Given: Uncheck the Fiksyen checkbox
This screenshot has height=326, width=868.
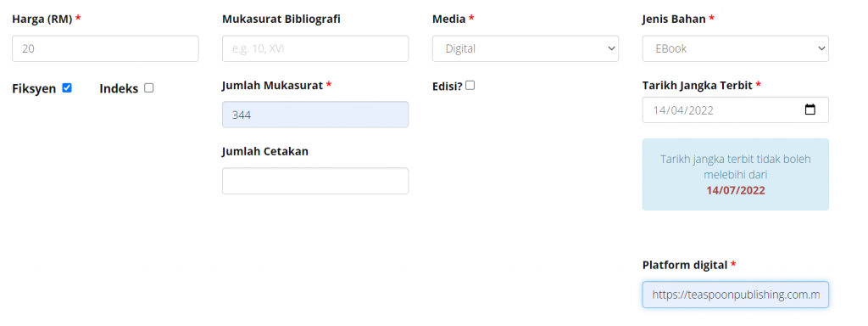Looking at the screenshot, I should (x=67, y=87).
